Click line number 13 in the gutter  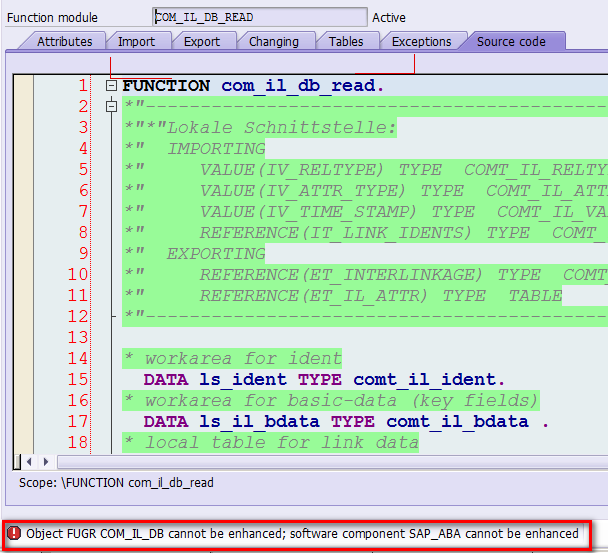pyautogui.click(x=78, y=337)
